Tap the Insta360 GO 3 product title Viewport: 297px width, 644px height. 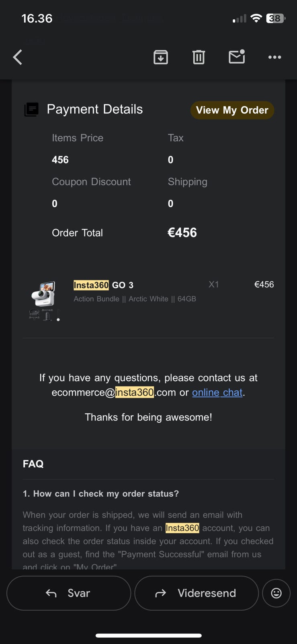[103, 285]
